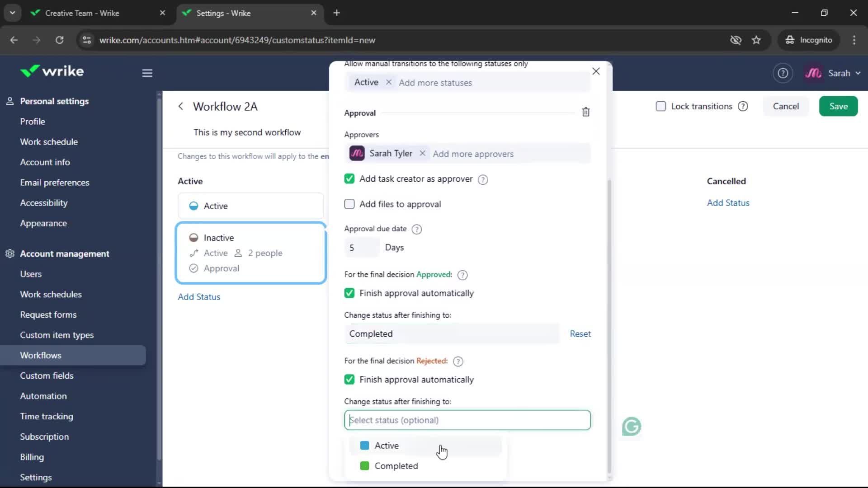868x488 pixels.
Task: Close the status settings panel
Action: click(x=596, y=71)
